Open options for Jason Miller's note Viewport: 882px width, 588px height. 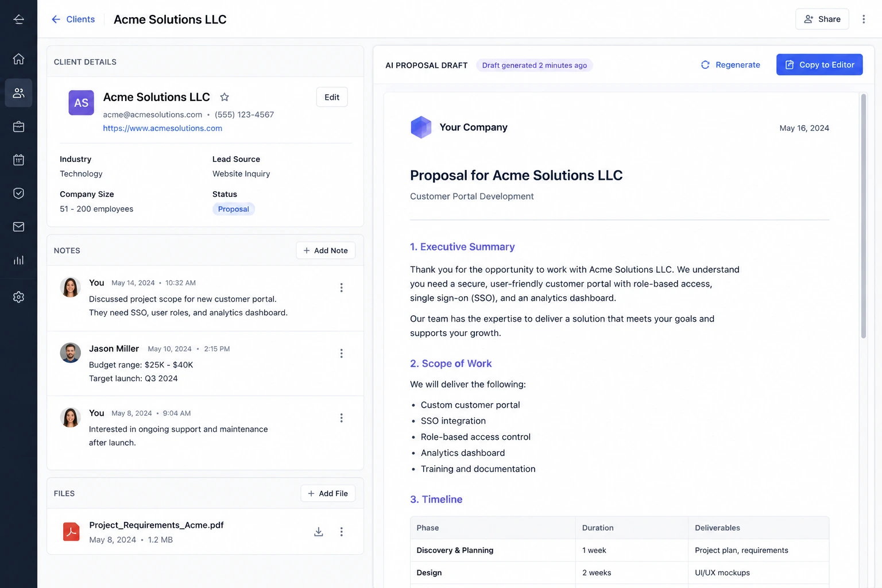[x=341, y=353]
